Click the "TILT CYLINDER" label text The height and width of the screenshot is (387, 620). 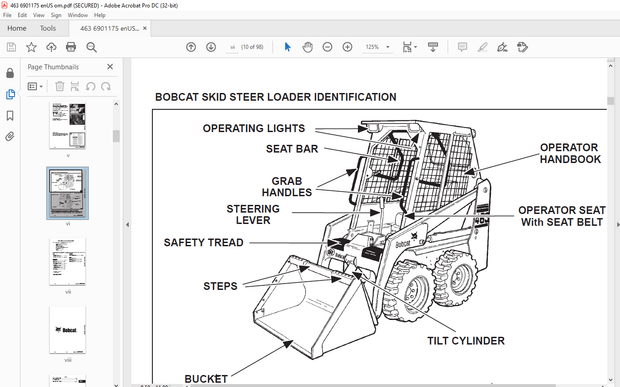[x=466, y=341]
